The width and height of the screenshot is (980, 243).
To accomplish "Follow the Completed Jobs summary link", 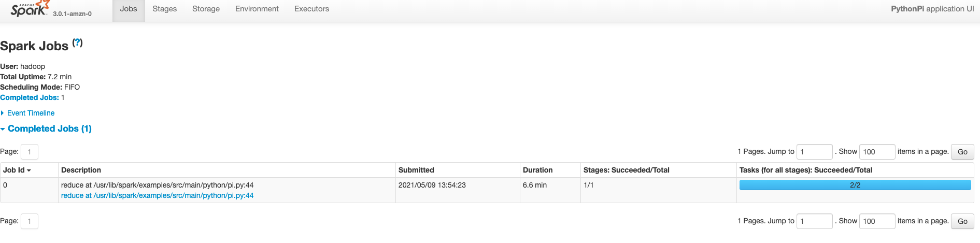I will (x=30, y=97).
